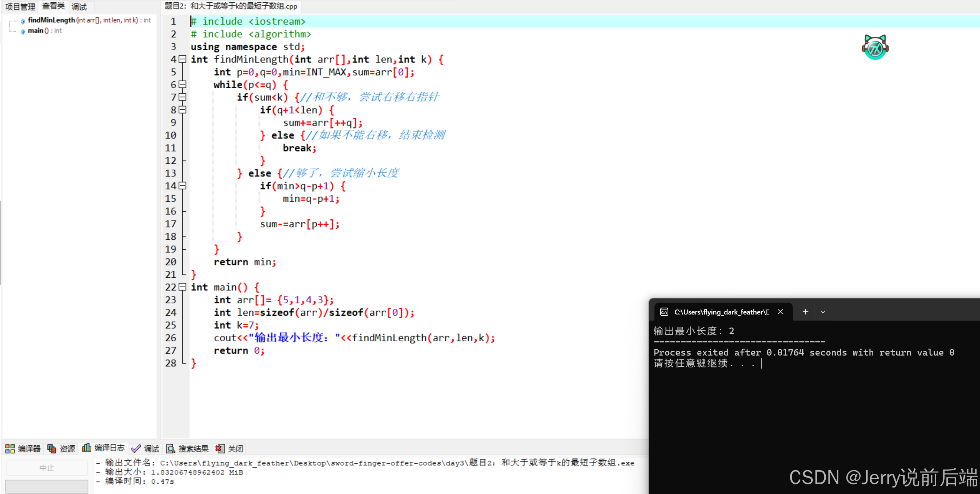Collapse the findMinLength function fold at line 4
The image size is (980, 494).
click(x=183, y=59)
